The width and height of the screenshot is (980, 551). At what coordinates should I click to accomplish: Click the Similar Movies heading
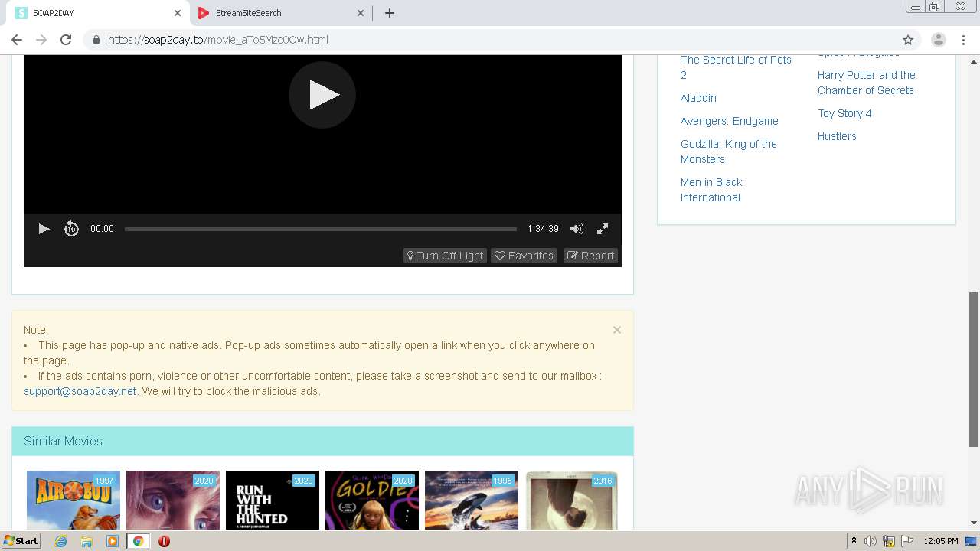[63, 441]
